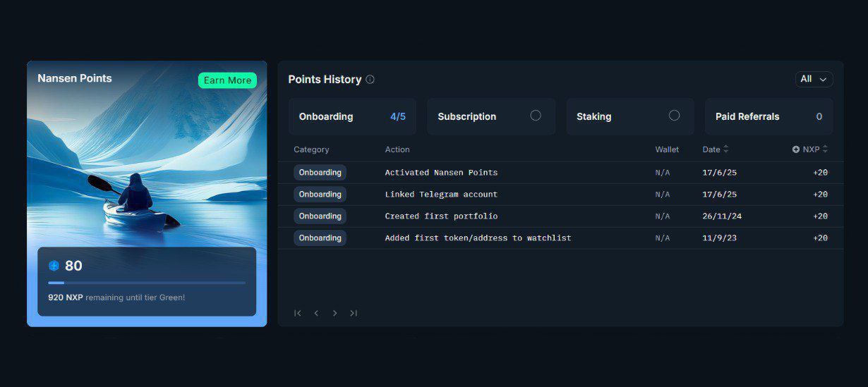Click the Onboarding tag for Linked Telegram account
The height and width of the screenshot is (387, 868).
click(x=320, y=195)
